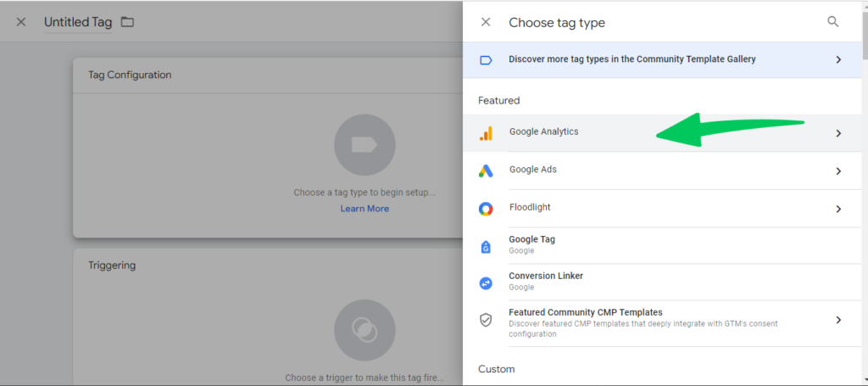Search tag types with the magnifier icon

click(833, 22)
